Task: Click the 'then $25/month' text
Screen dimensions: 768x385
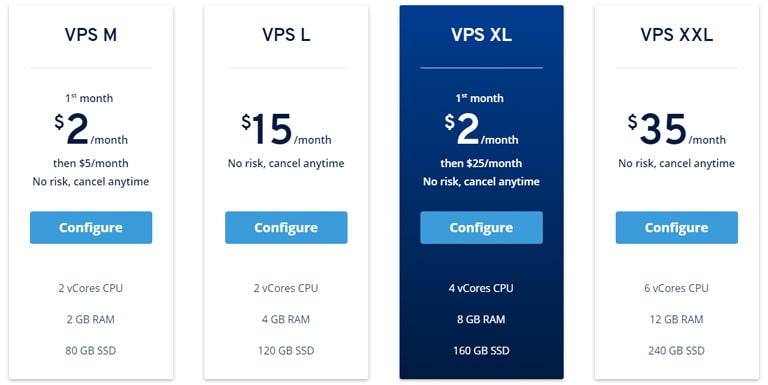Action: pos(481,163)
